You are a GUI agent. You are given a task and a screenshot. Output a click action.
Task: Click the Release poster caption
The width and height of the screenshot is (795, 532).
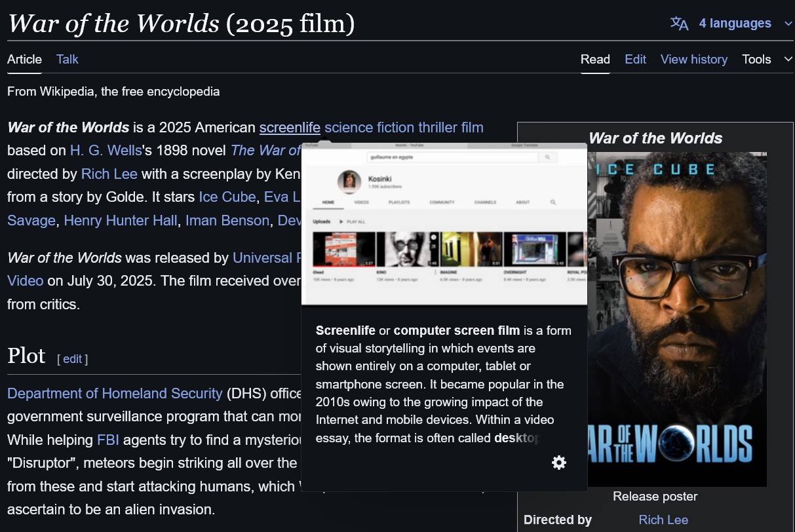coord(655,496)
